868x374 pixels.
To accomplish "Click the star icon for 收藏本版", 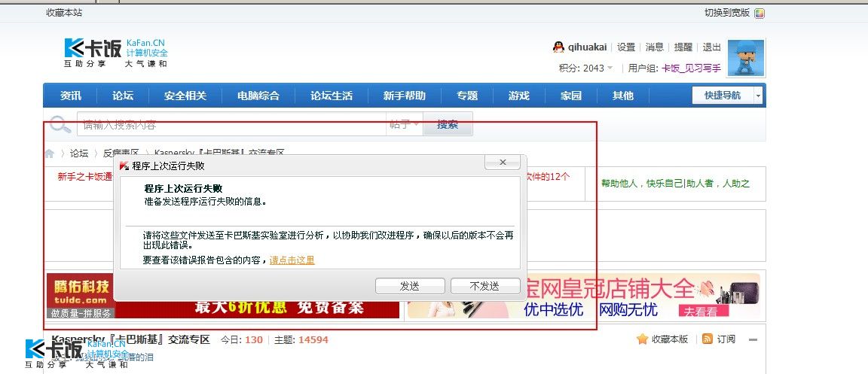I will coord(642,339).
